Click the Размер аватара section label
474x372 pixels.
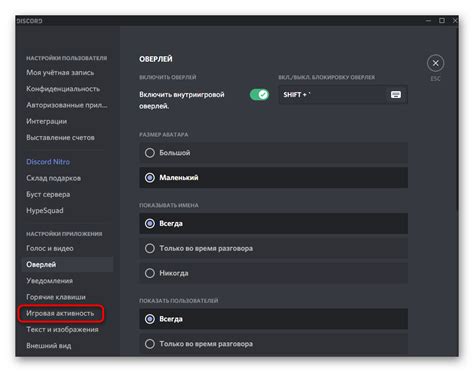tap(163, 135)
